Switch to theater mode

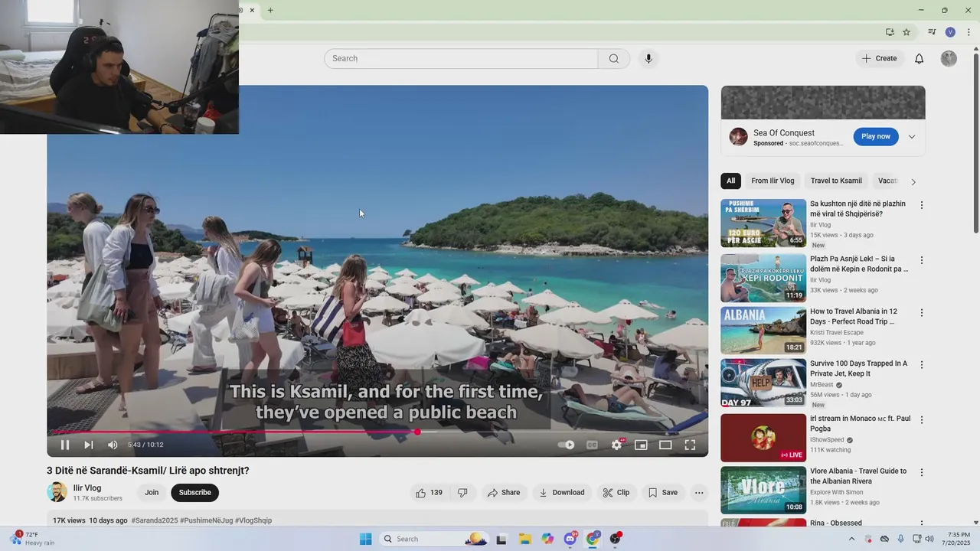(665, 445)
